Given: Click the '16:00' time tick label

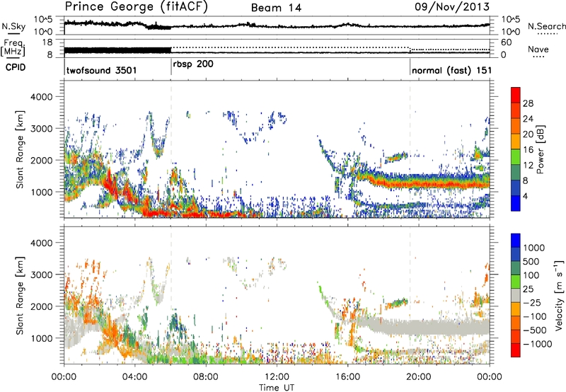Looking at the screenshot, I should [347, 377].
